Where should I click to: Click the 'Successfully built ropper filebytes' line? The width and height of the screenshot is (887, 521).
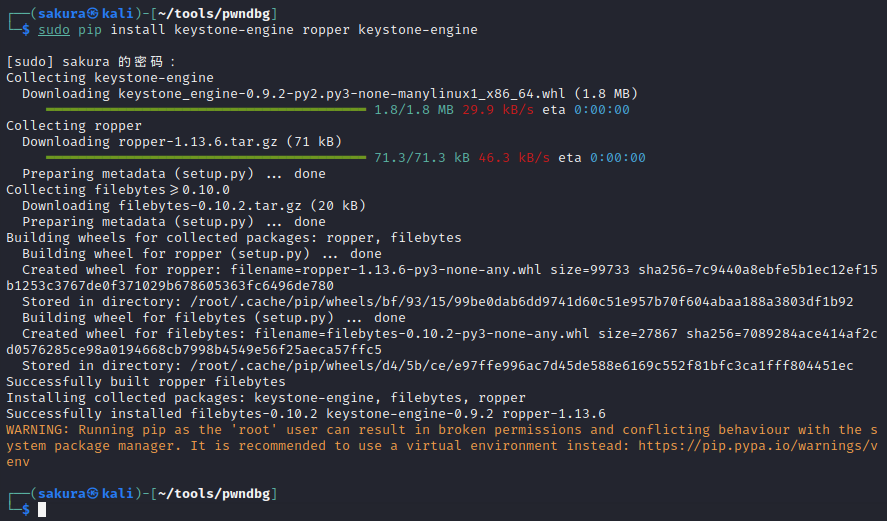point(146,382)
